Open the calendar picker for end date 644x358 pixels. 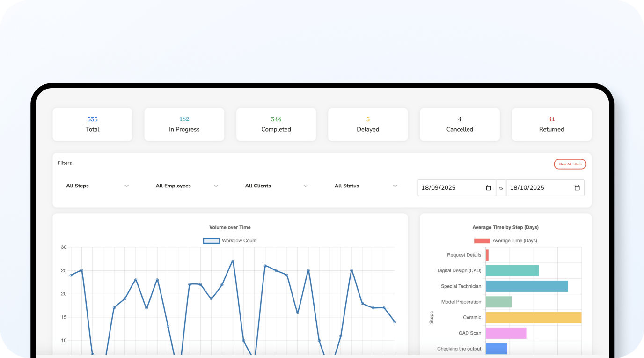pyautogui.click(x=577, y=188)
